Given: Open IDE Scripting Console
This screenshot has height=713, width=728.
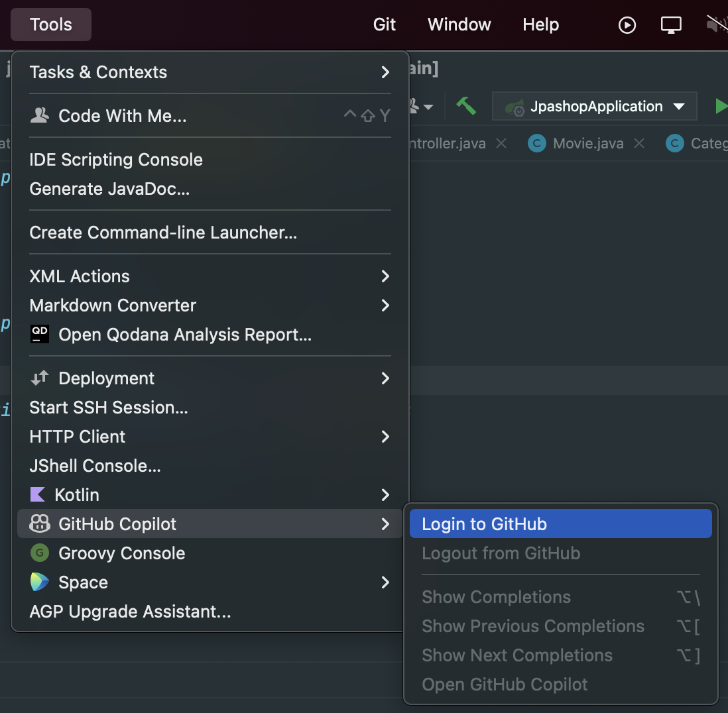Looking at the screenshot, I should click(x=210, y=160).
